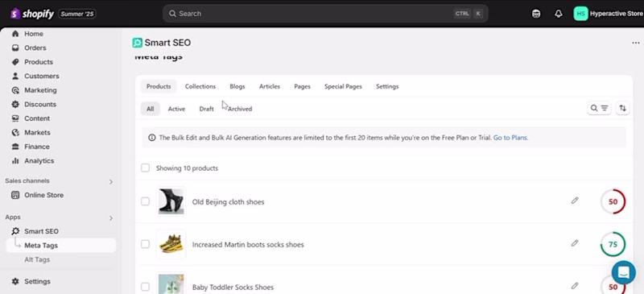Toggle the select-all products checkbox
This screenshot has height=294, width=644.
click(146, 168)
